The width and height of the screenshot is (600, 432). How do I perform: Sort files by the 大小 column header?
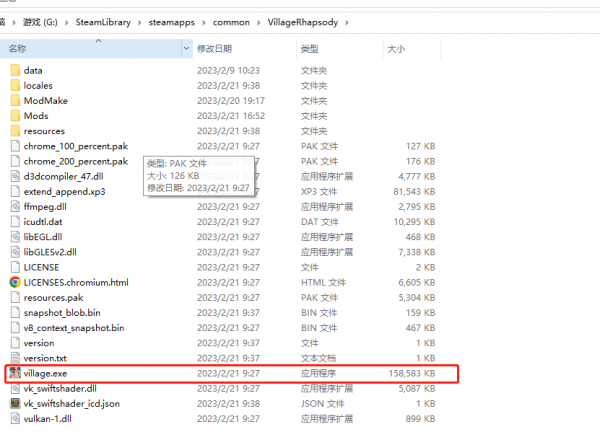tap(395, 48)
